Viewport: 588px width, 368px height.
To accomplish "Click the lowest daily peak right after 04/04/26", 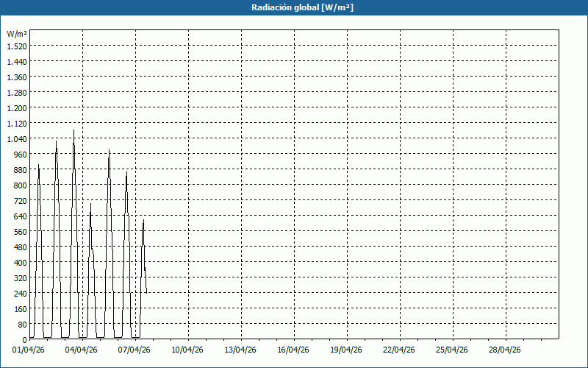I will pyautogui.click(x=90, y=205).
